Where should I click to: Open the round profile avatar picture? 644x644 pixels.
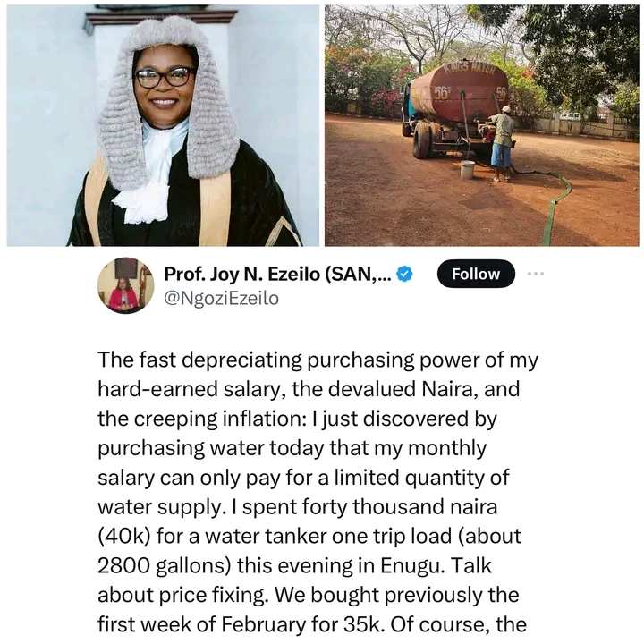[x=125, y=285]
